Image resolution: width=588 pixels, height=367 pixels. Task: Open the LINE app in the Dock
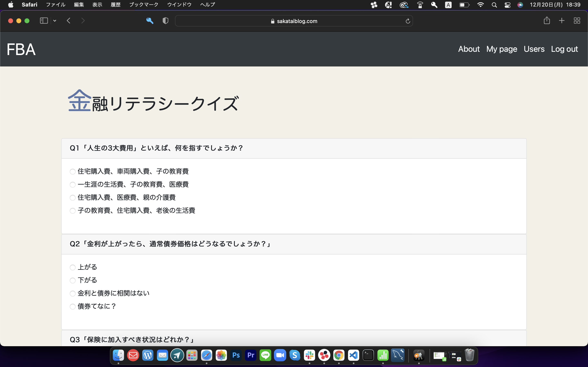pos(265,355)
